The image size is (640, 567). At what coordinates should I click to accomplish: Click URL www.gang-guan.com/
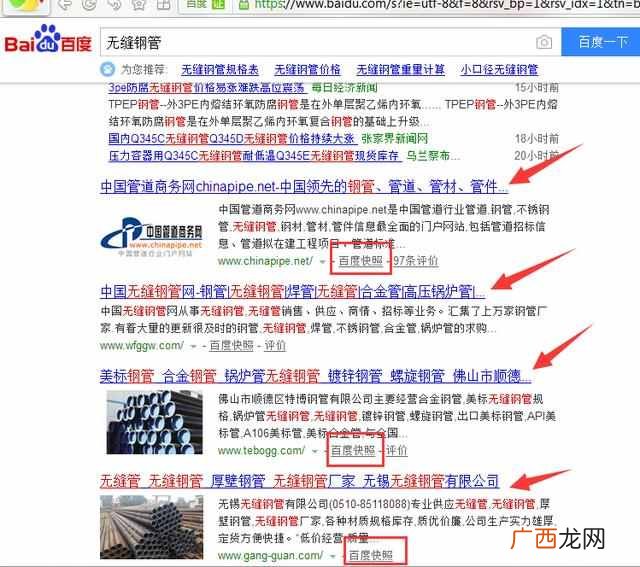pyautogui.click(x=270, y=556)
